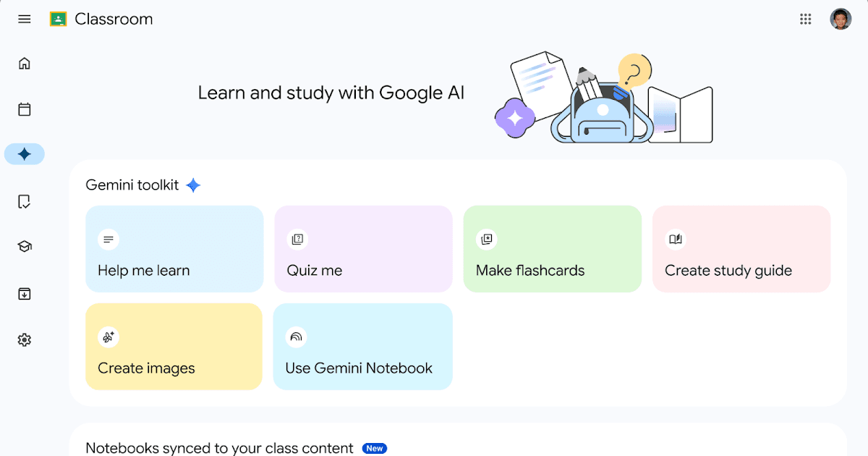This screenshot has width=868, height=456.
Task: Open the Google apps grid
Action: pyautogui.click(x=806, y=20)
